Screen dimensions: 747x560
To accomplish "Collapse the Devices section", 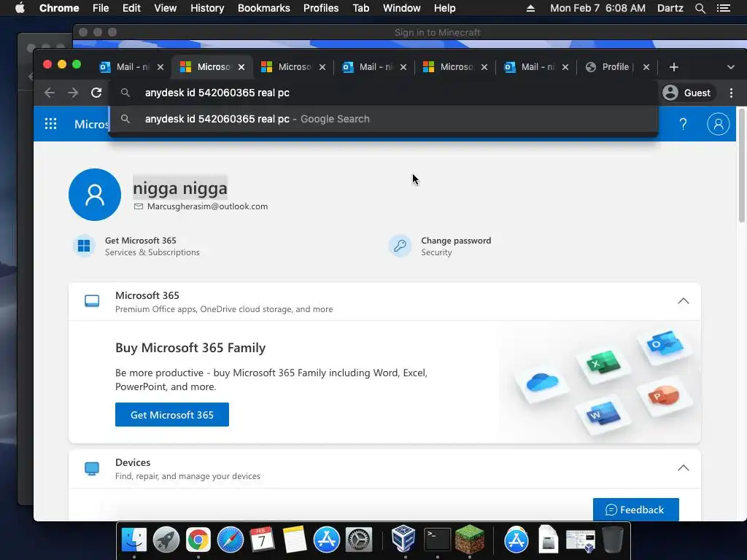I will pos(683,468).
